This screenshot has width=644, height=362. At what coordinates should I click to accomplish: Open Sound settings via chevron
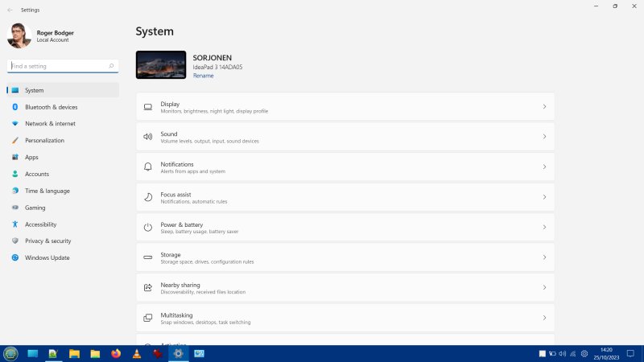point(544,137)
